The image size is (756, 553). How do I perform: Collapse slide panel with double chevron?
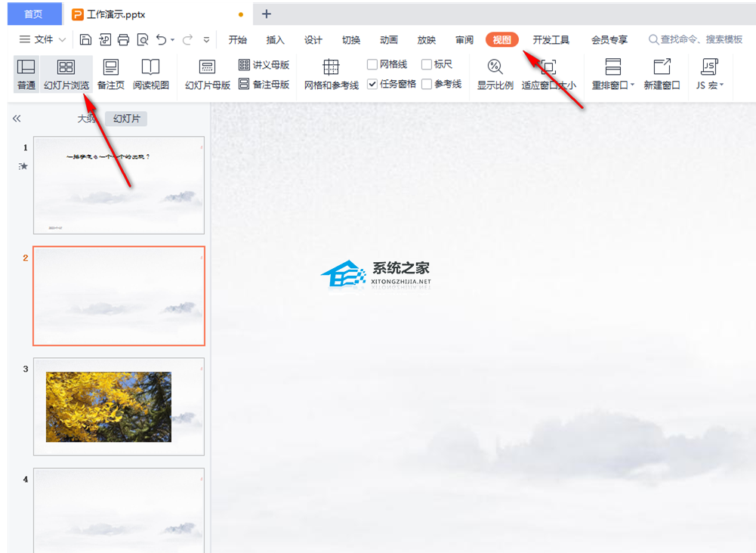pyautogui.click(x=17, y=119)
